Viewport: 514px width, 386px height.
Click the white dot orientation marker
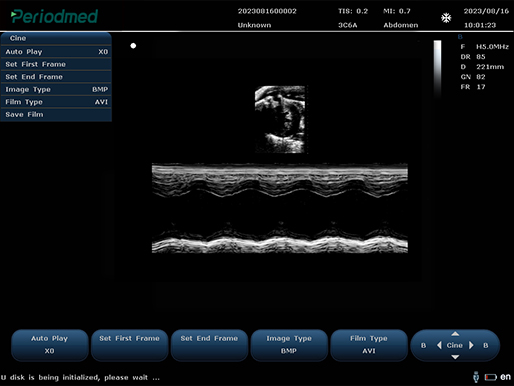(x=133, y=46)
